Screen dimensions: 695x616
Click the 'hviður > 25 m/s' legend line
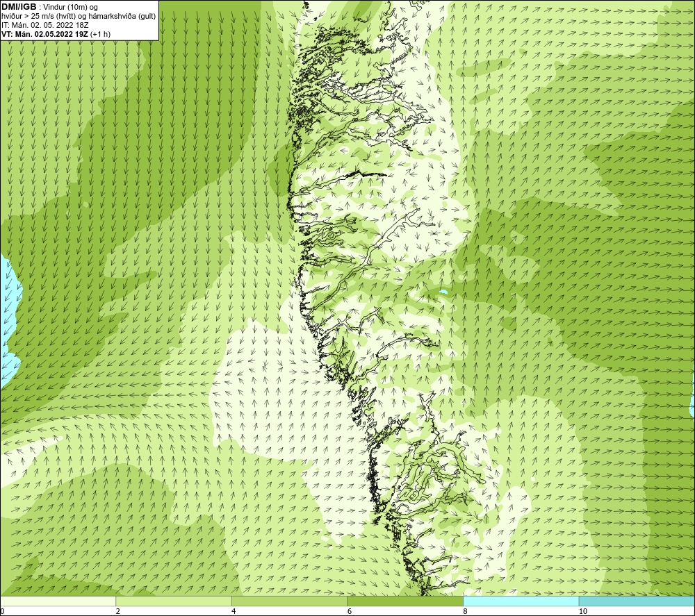[x=79, y=16]
